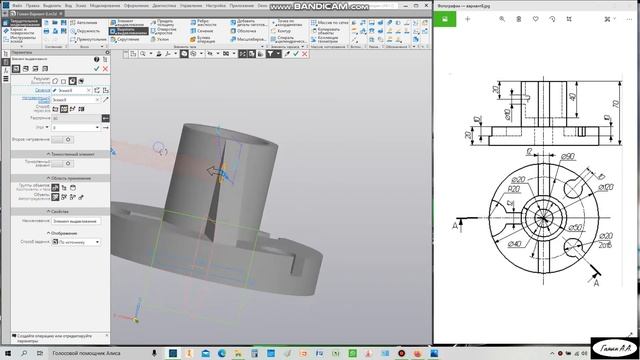This screenshot has width=640, height=360.
Task: Select Спираль цилиндрическая tool
Action: point(288,40)
